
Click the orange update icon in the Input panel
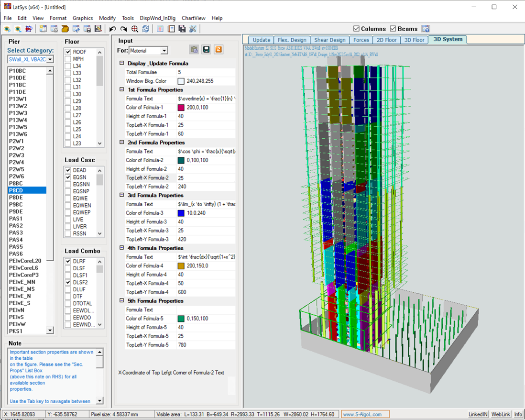(x=219, y=49)
